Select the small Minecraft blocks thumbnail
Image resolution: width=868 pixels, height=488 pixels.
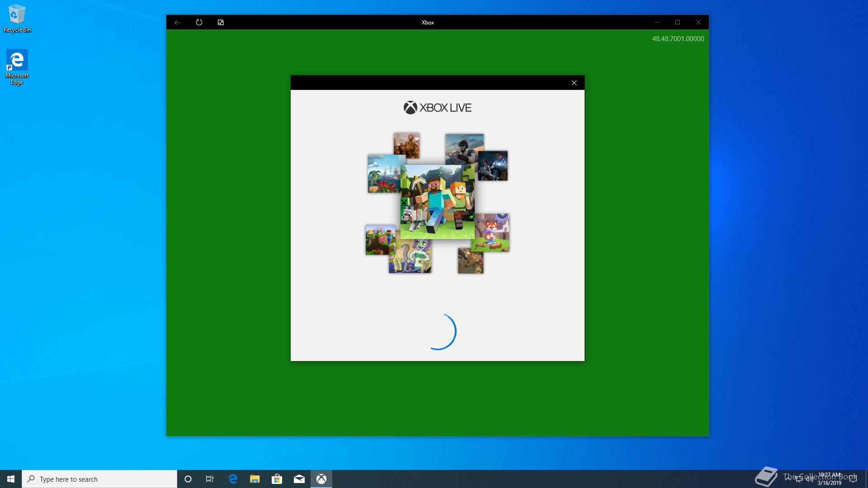(381, 240)
